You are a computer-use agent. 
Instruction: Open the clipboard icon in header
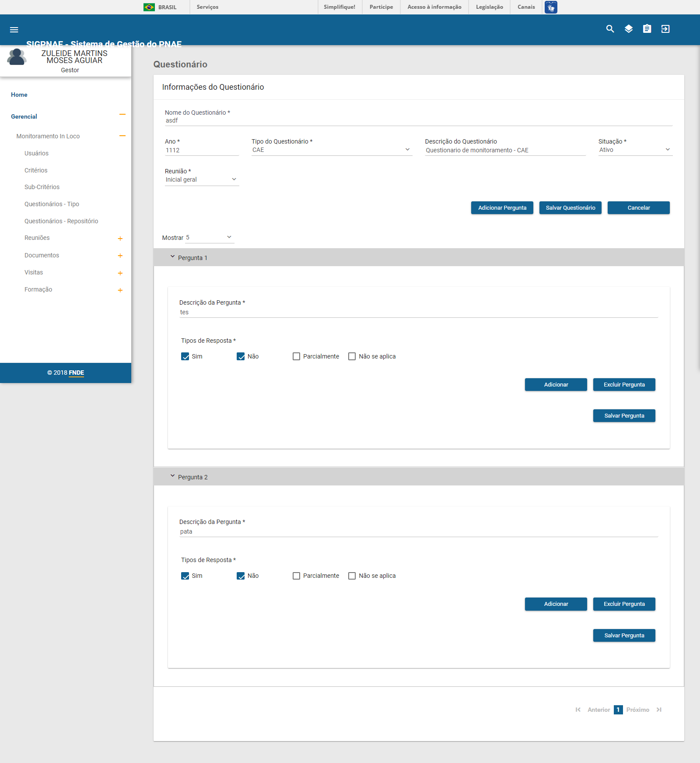click(x=647, y=29)
